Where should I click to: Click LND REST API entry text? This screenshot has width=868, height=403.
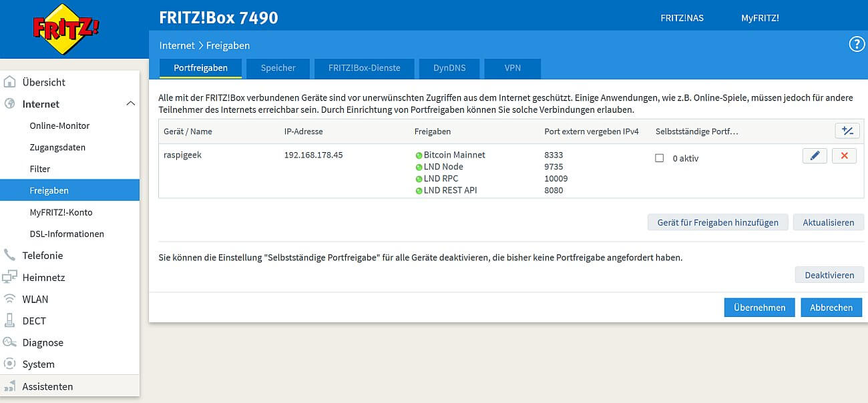[x=450, y=191]
